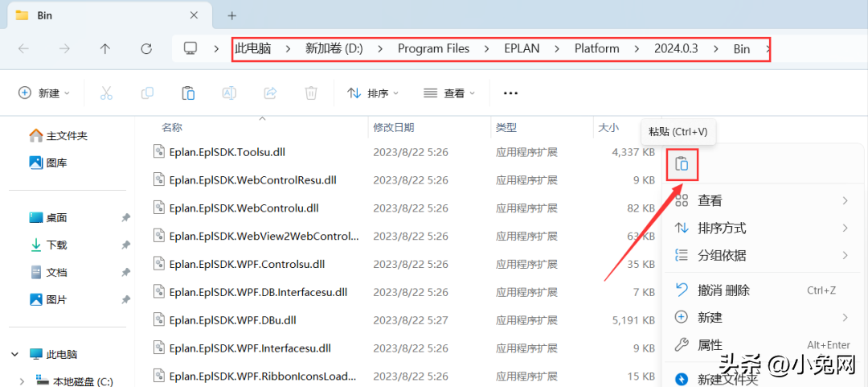Click the Paste icon in context menu
The height and width of the screenshot is (387, 868).
point(682,164)
